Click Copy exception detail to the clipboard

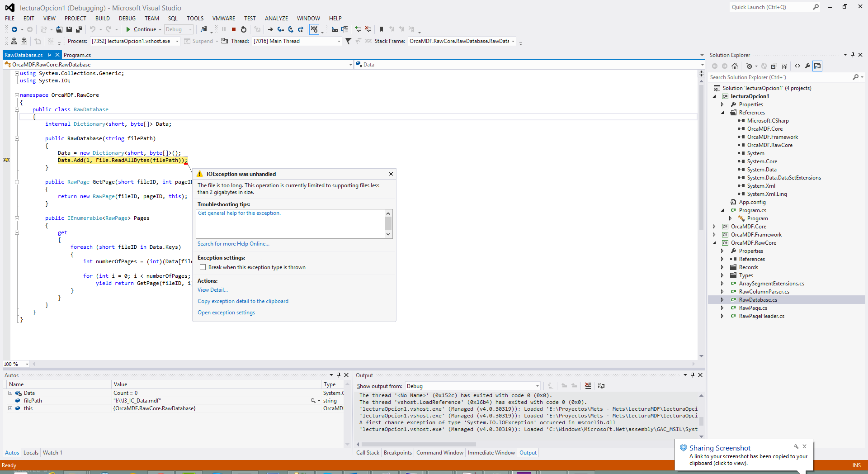click(243, 301)
